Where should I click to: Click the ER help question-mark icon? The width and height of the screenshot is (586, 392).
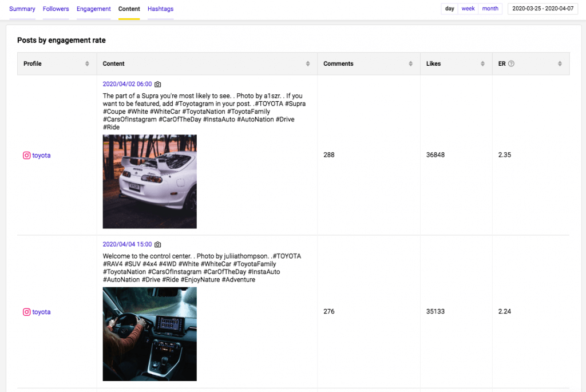[x=511, y=64]
